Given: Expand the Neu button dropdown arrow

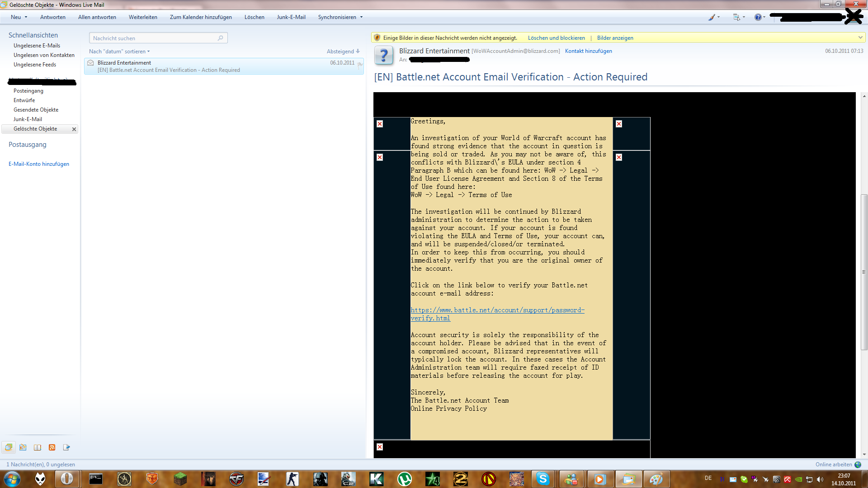Looking at the screenshot, I should (26, 17).
